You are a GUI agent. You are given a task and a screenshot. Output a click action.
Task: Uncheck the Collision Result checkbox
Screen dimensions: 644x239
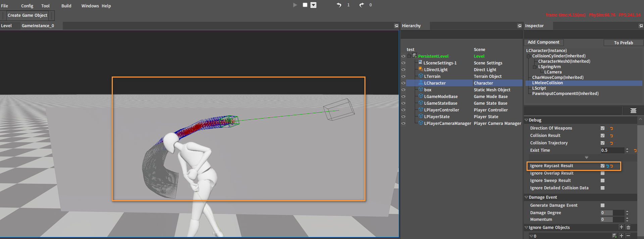pyautogui.click(x=602, y=136)
